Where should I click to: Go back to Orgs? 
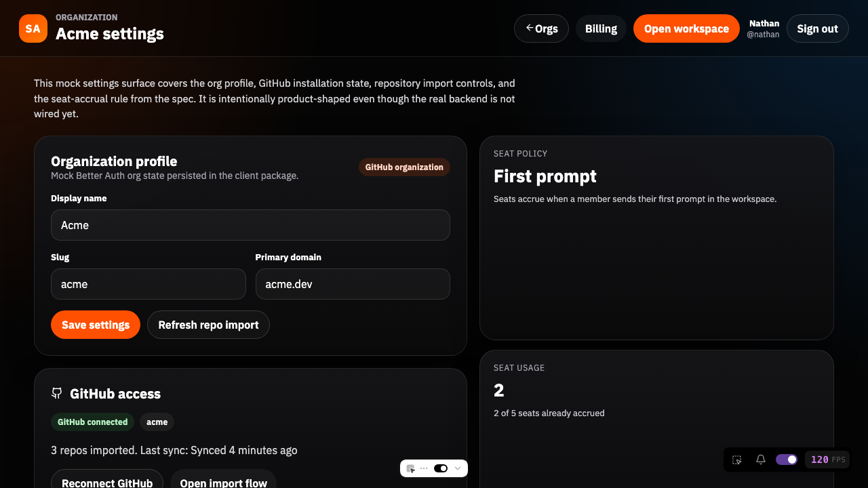click(x=541, y=28)
